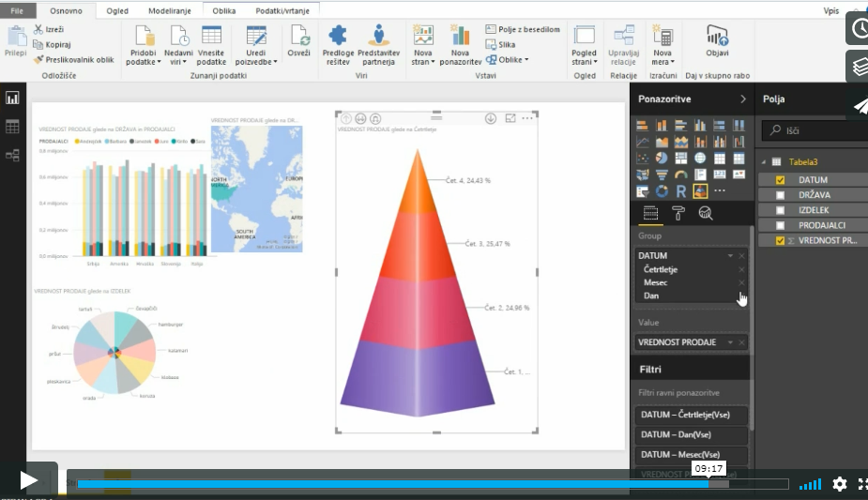Open the File menu tab

(x=17, y=10)
